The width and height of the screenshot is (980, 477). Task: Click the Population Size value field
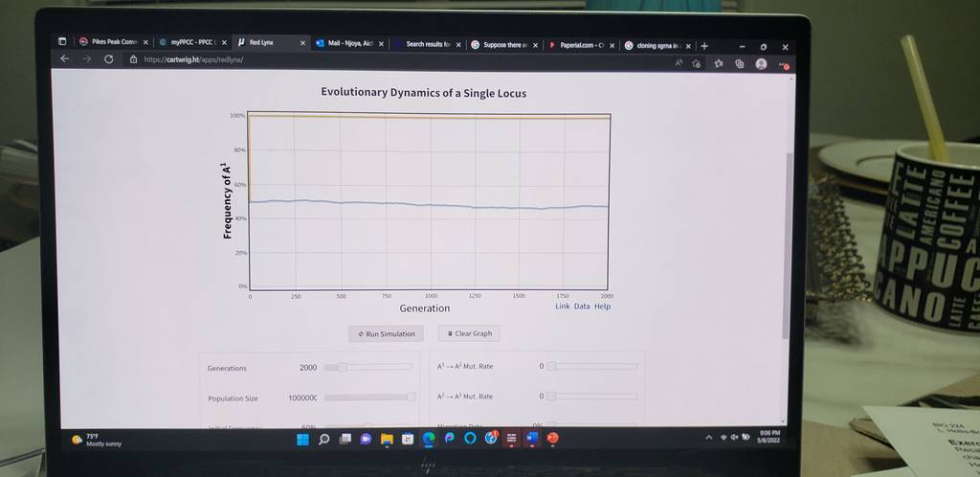303,398
